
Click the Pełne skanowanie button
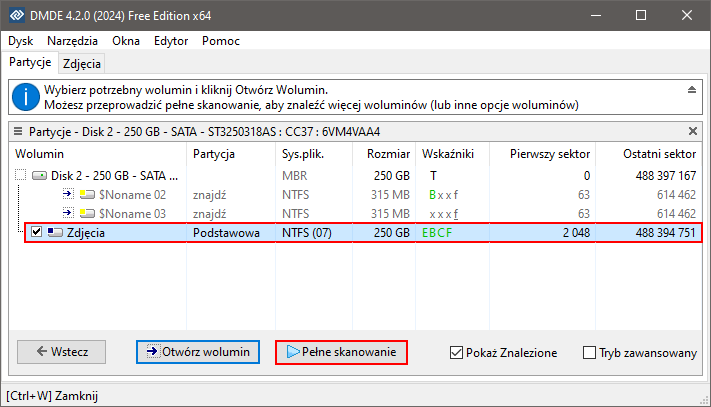coord(341,352)
